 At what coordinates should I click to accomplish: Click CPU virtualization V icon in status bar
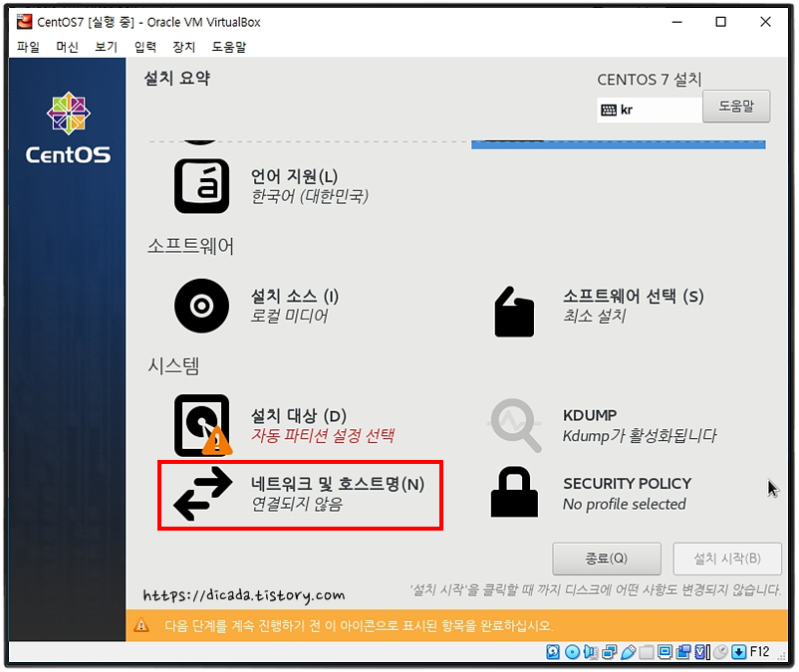pos(702,652)
